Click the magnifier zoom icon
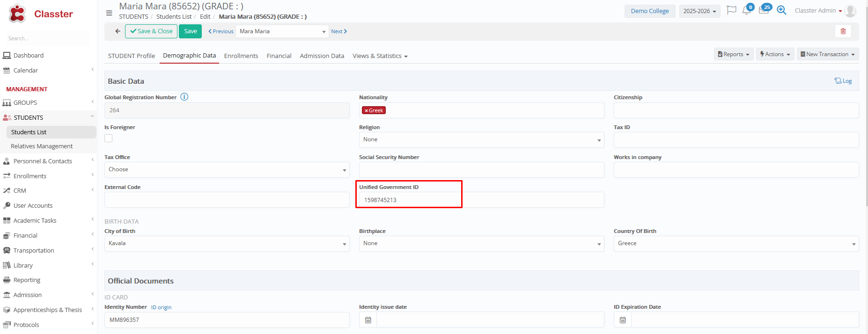Image resolution: width=868 pixels, height=334 pixels. [x=781, y=10]
